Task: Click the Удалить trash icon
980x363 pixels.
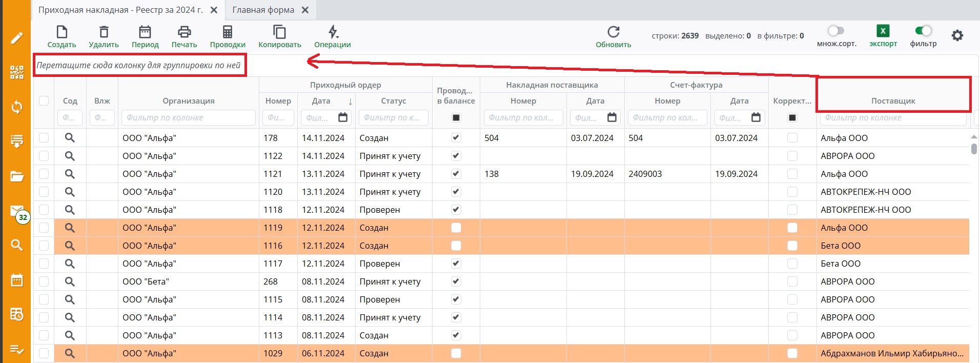Action: coord(104,32)
